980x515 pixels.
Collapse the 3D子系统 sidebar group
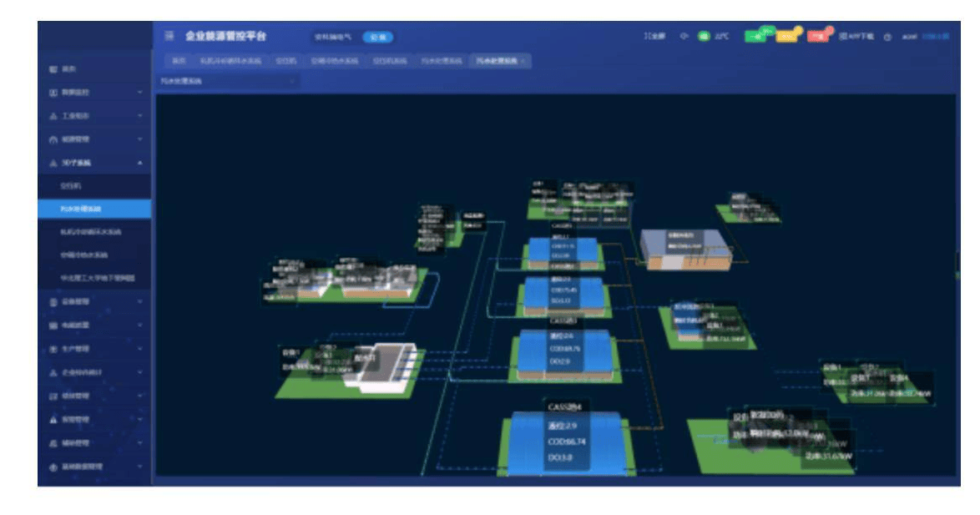(139, 163)
